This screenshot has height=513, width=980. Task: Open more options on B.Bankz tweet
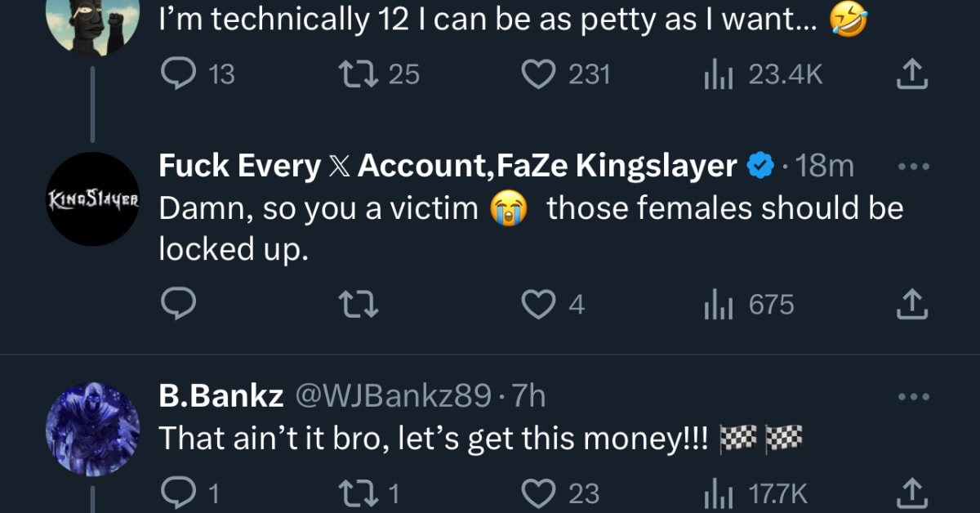tap(914, 396)
